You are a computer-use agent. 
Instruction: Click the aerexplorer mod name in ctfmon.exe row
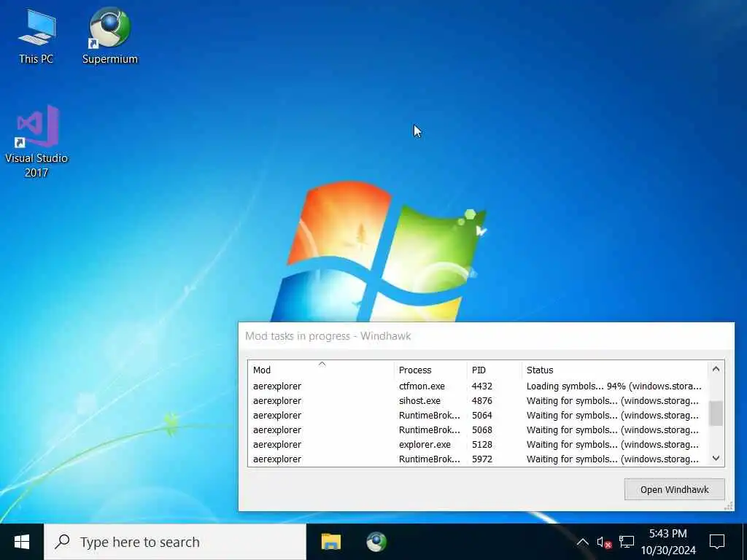(x=277, y=386)
